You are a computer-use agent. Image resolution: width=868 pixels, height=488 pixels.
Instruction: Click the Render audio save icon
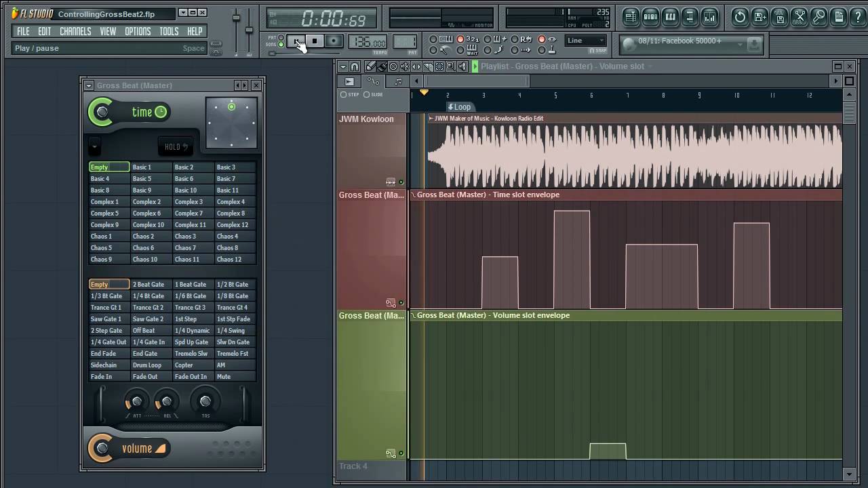click(x=779, y=16)
